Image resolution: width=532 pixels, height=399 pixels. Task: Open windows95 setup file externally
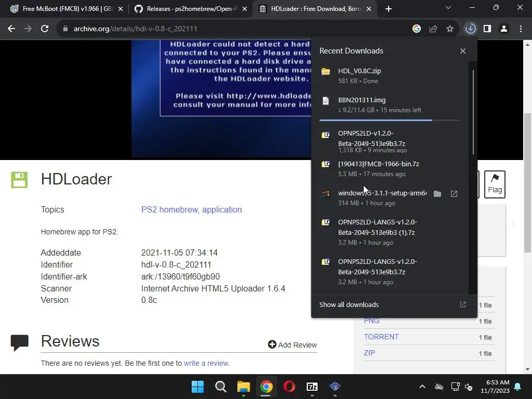point(454,194)
